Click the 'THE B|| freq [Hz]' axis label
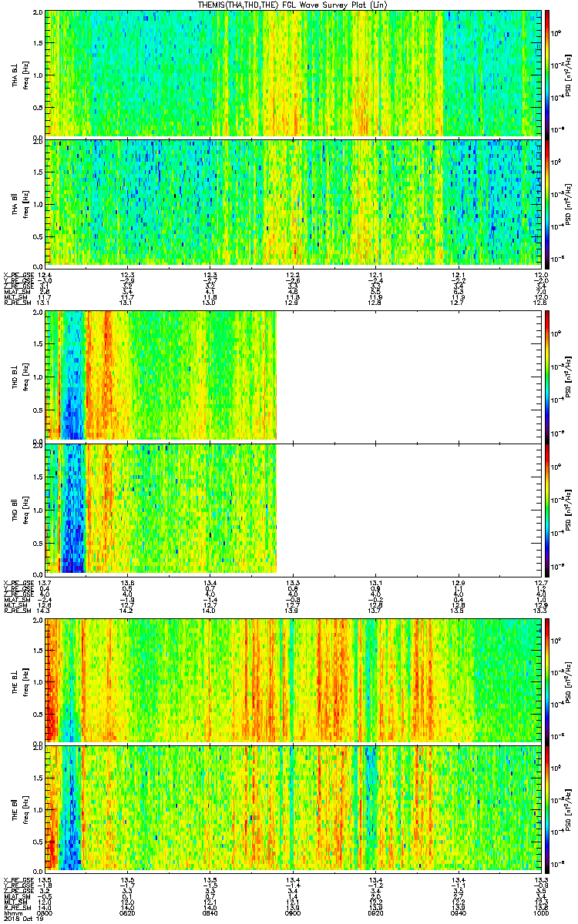 tap(18, 810)
